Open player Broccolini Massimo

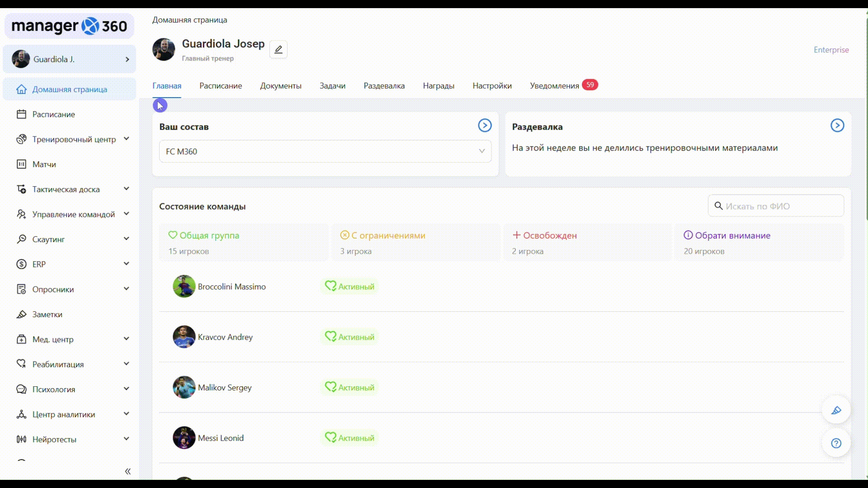tap(231, 287)
